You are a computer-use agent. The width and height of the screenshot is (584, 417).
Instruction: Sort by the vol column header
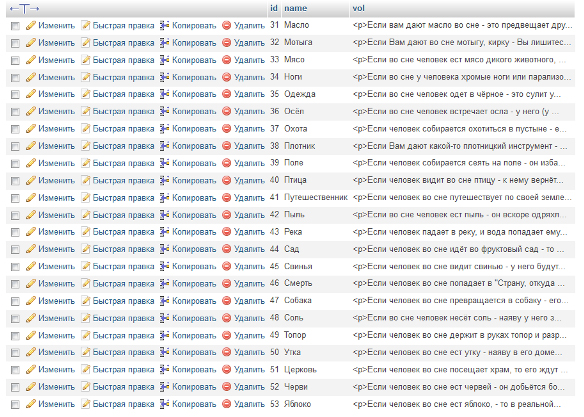pyautogui.click(x=358, y=8)
